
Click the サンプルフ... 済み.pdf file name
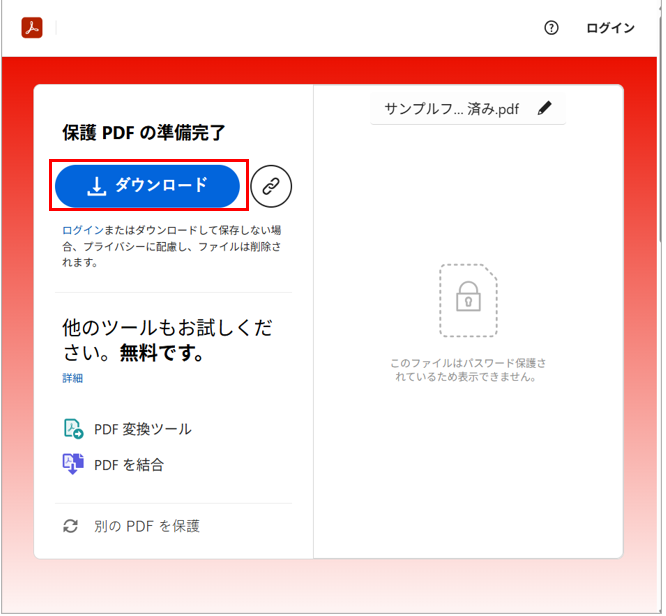[452, 109]
